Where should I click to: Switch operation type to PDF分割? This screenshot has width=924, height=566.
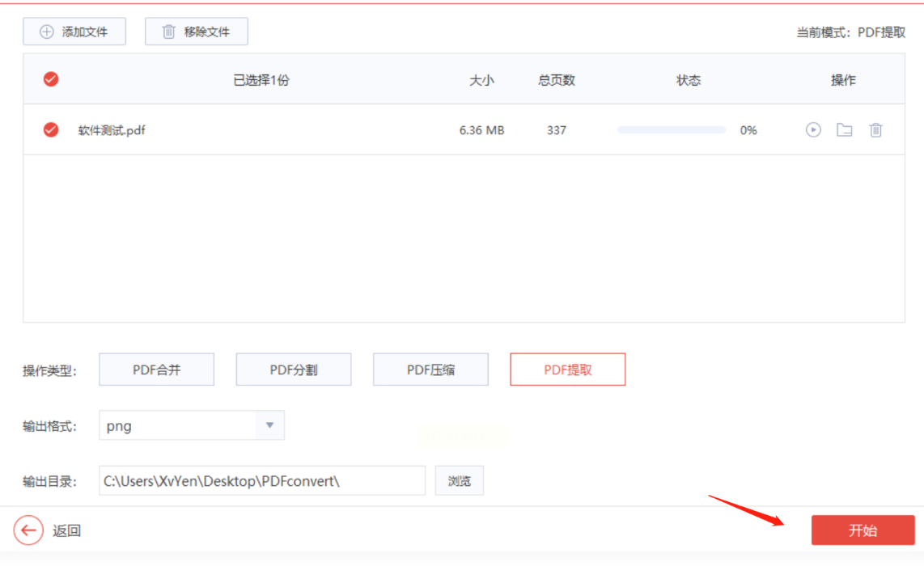tap(294, 370)
